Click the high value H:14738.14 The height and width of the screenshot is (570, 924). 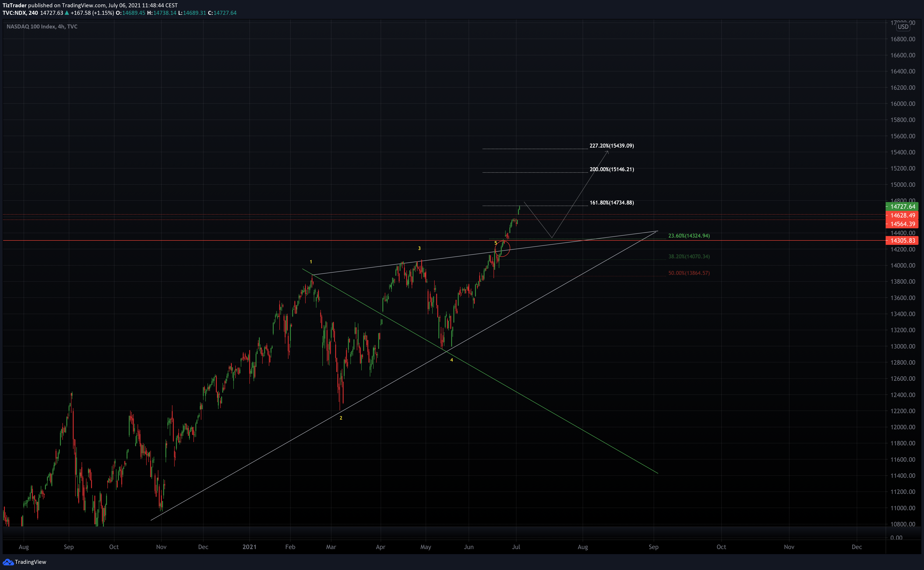point(162,13)
